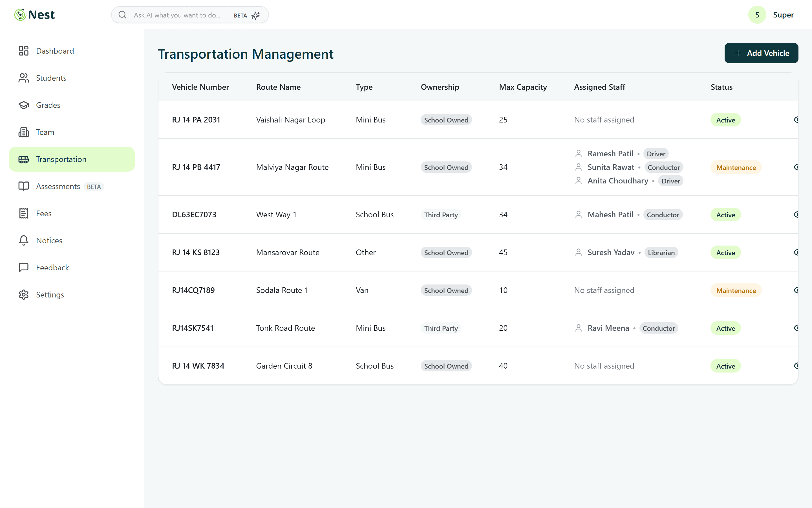Go to Students section
Viewport: 812px width, 508px height.
pyautogui.click(x=72, y=78)
